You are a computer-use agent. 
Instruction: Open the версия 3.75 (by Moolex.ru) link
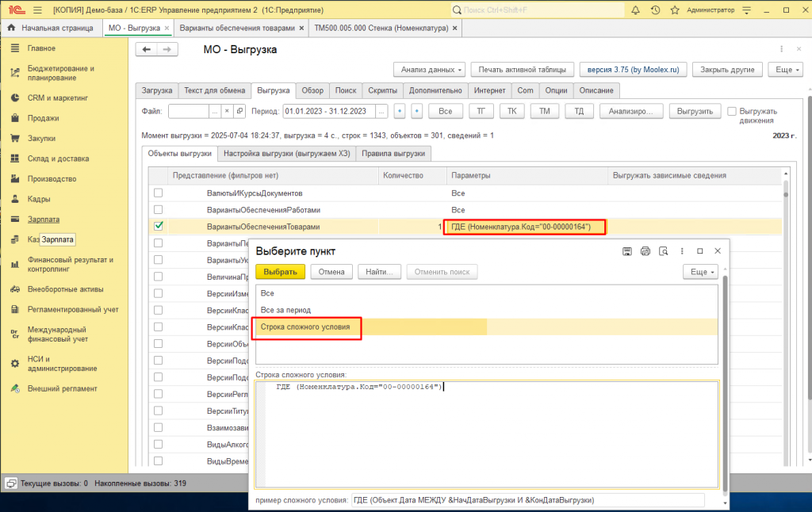(x=634, y=70)
